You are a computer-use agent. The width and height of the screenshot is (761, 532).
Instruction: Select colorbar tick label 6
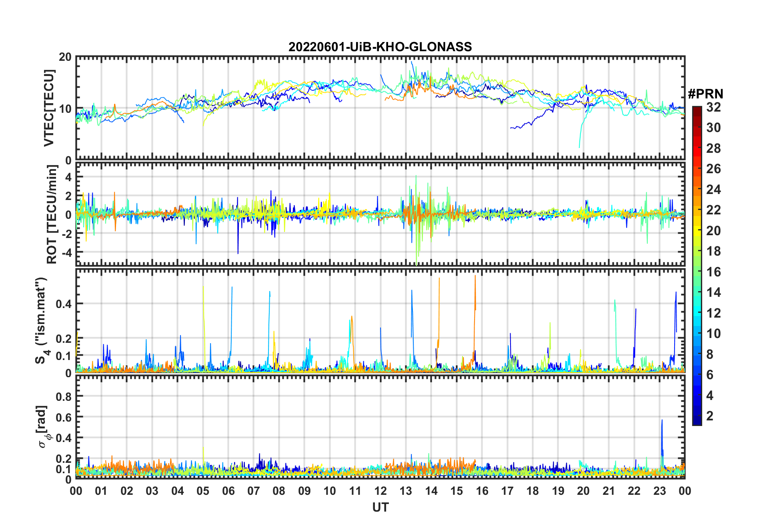coord(710,375)
